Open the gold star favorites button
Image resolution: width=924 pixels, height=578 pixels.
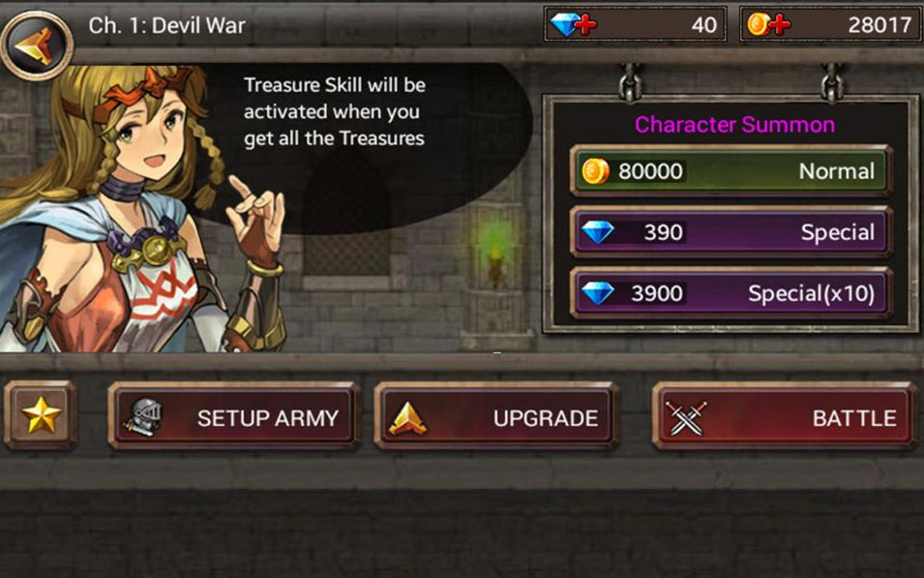[41, 415]
